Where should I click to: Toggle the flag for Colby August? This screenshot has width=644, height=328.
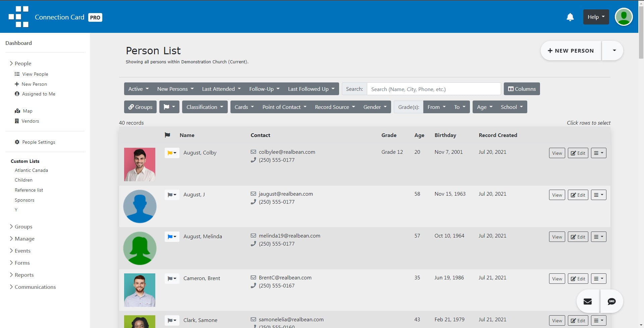(x=172, y=153)
